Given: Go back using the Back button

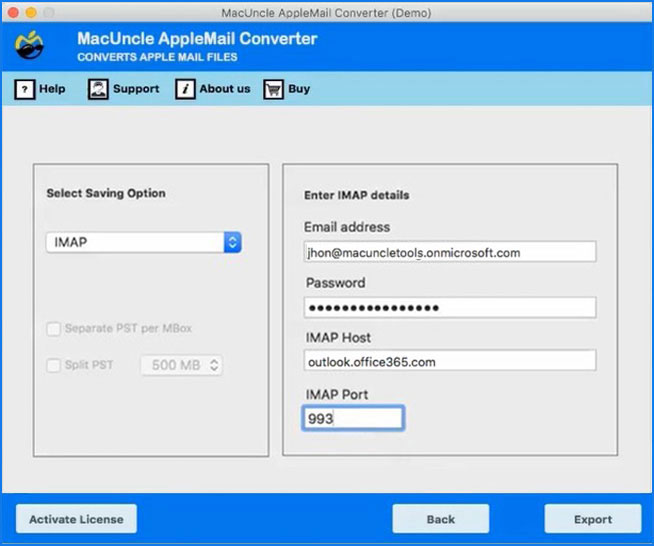Looking at the screenshot, I should [x=441, y=519].
